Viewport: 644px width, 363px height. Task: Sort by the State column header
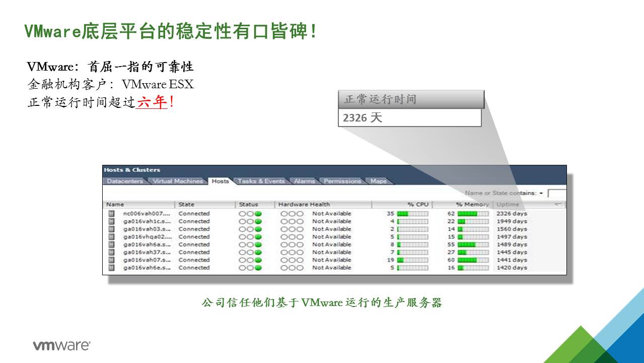[205, 205]
